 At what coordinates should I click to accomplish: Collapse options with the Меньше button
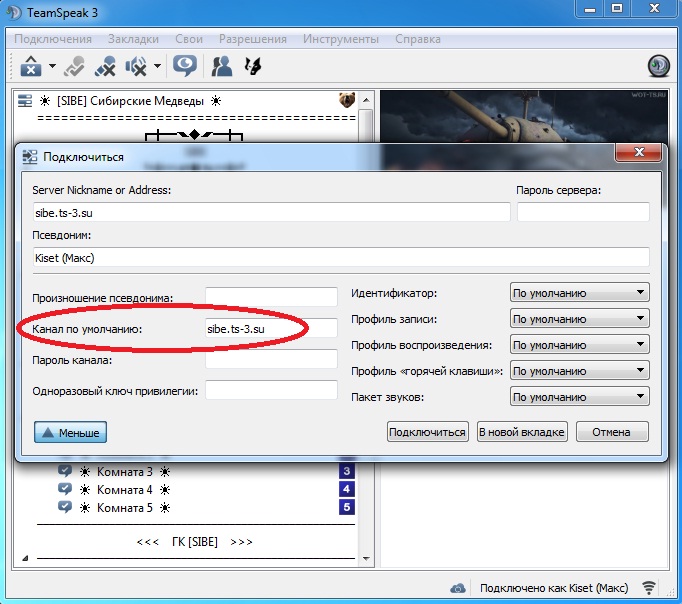[70, 432]
